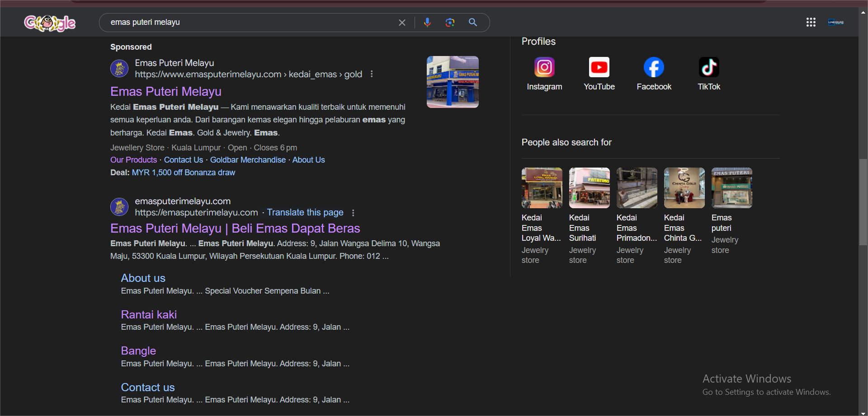Click sponsored result favicon for Emas Puteri Melayu

119,69
